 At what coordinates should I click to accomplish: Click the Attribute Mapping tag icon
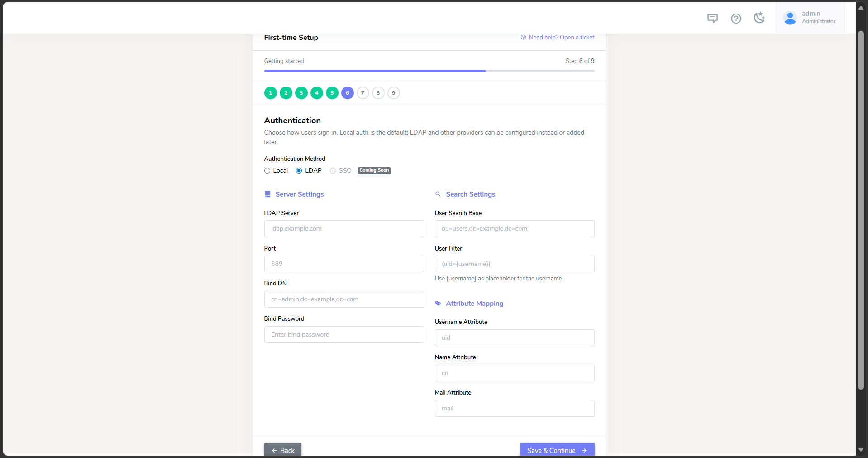438,303
